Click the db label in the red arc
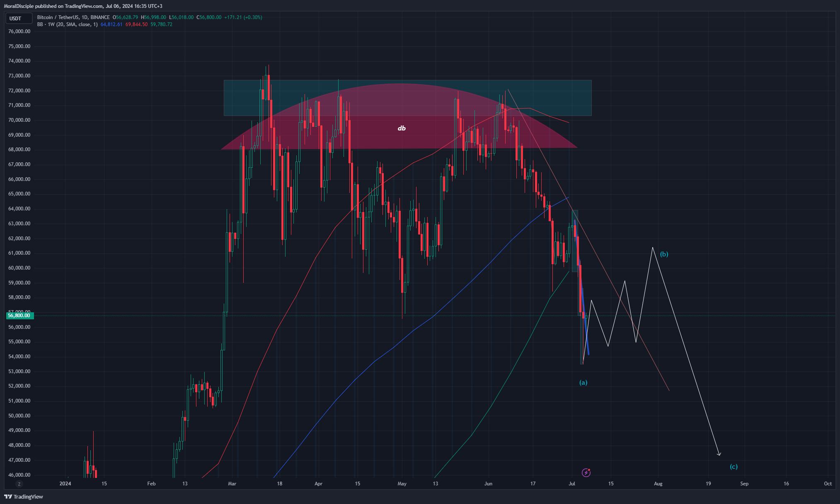The height and width of the screenshot is (504, 840). coord(402,128)
